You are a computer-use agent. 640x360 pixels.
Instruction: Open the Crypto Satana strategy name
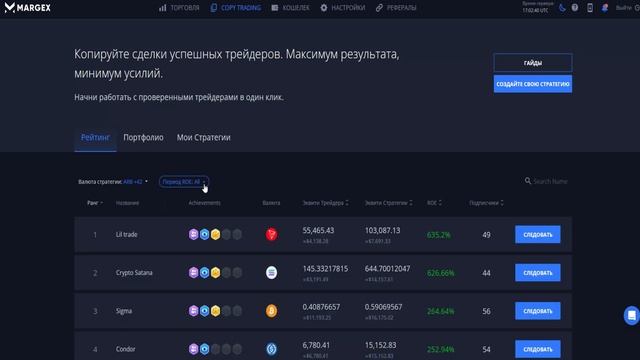[x=134, y=273]
